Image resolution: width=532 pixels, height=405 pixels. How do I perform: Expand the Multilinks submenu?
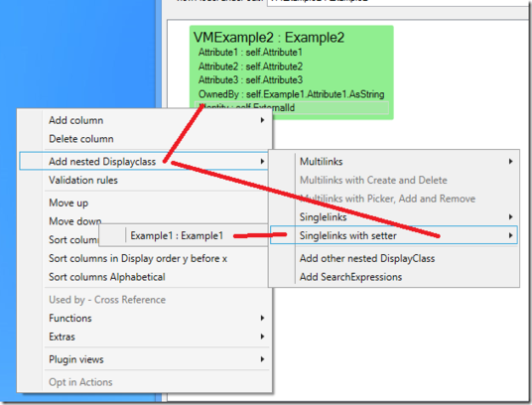point(394,162)
